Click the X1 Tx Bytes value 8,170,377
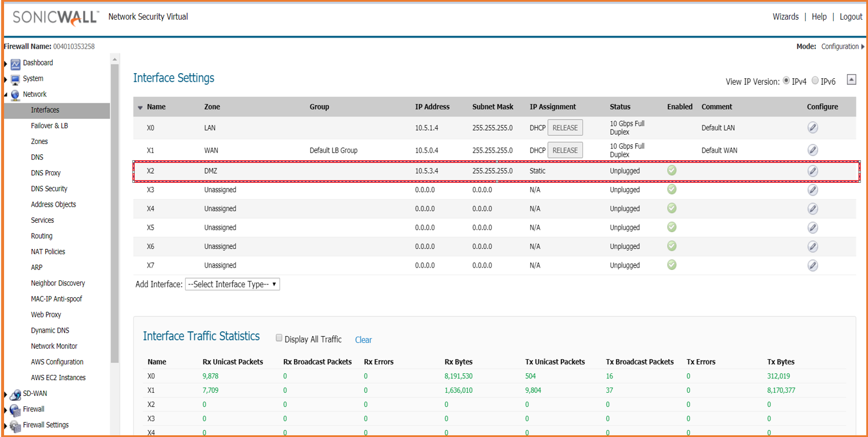This screenshot has height=437, width=868. click(x=781, y=391)
